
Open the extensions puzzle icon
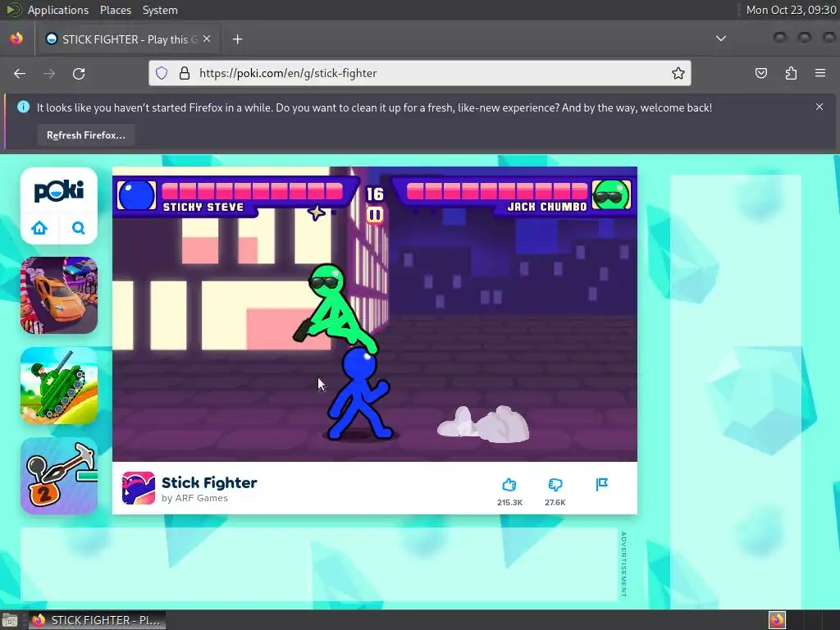pos(791,73)
